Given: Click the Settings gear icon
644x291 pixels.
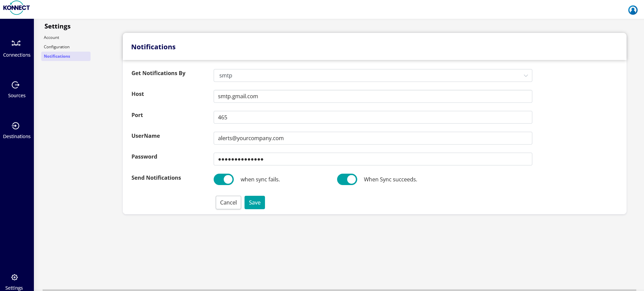Looking at the screenshot, I should (x=14, y=278).
